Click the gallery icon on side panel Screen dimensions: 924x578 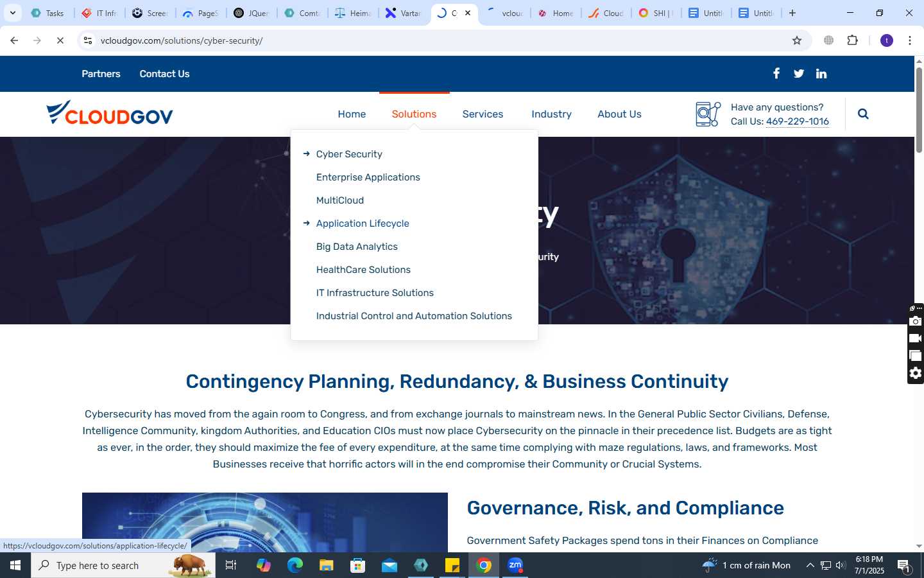pyautogui.click(x=916, y=356)
